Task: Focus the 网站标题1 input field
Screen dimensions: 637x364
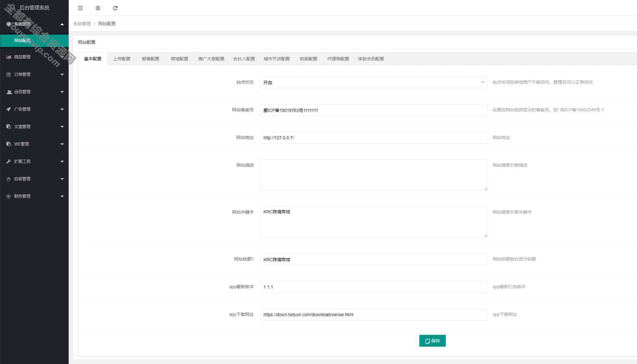Action: click(374, 259)
